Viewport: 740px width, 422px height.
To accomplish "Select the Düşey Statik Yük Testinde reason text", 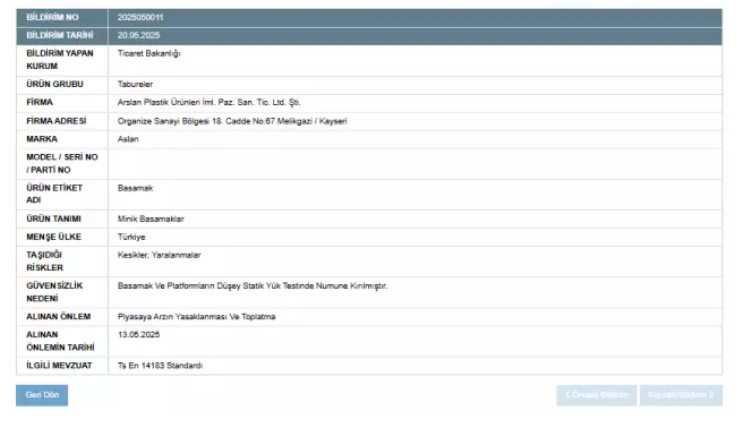I will pos(252,286).
